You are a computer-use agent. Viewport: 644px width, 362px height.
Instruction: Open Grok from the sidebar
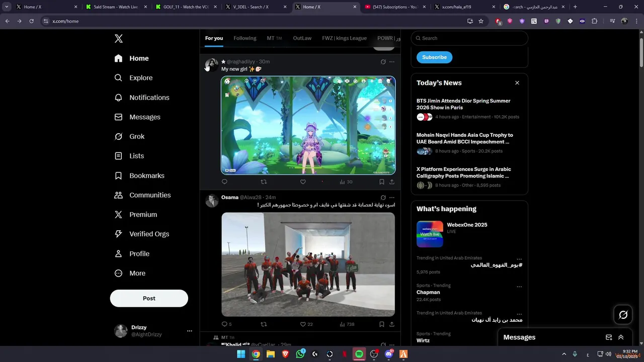point(129,136)
